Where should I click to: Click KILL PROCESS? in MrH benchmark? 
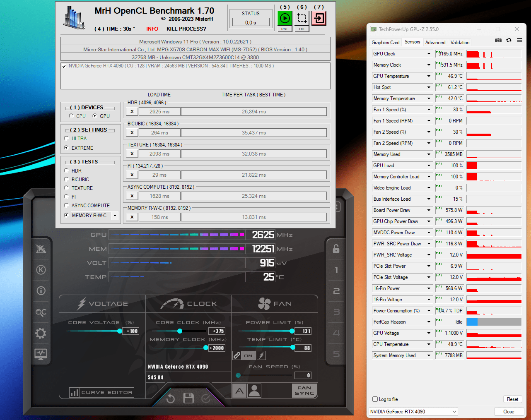tap(186, 29)
